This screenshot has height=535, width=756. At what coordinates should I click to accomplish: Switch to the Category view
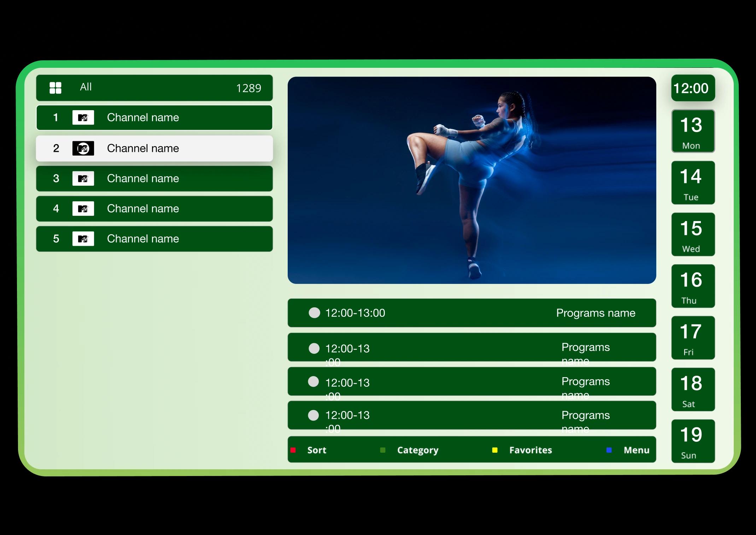(417, 450)
